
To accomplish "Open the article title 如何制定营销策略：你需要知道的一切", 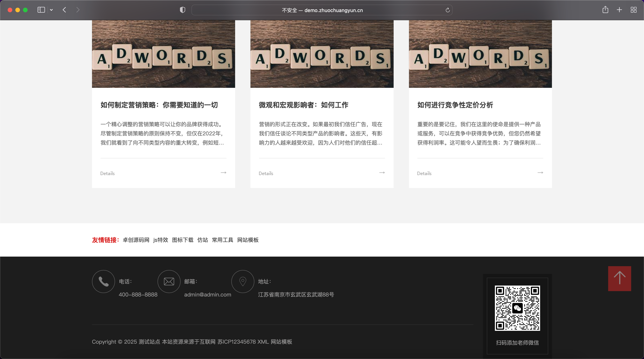I will 159,105.
